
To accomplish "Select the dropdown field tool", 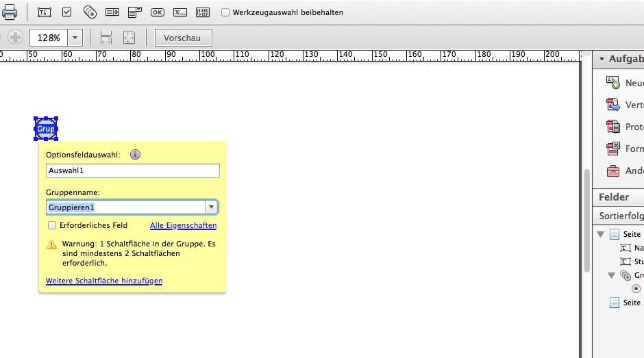I will click(135, 12).
